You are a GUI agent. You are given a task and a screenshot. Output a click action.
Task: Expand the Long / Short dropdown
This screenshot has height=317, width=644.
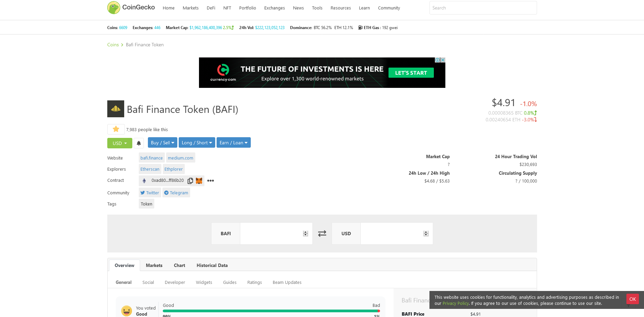click(x=197, y=143)
